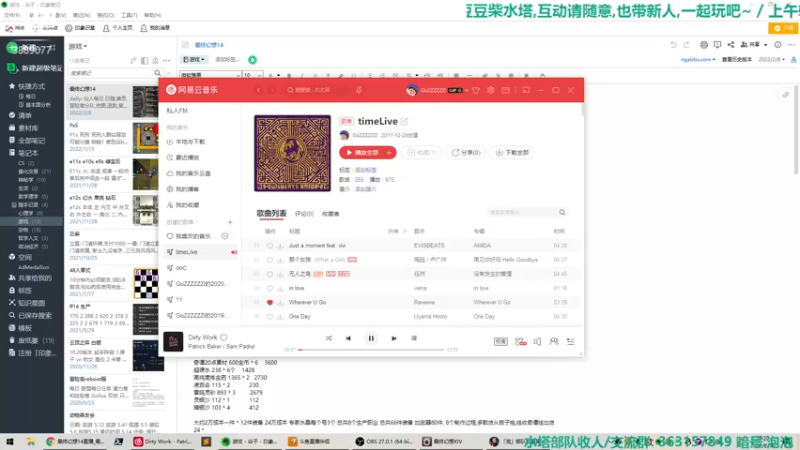Open the note's notebook selector button
Screen dimensions: 800x450
pos(194,60)
